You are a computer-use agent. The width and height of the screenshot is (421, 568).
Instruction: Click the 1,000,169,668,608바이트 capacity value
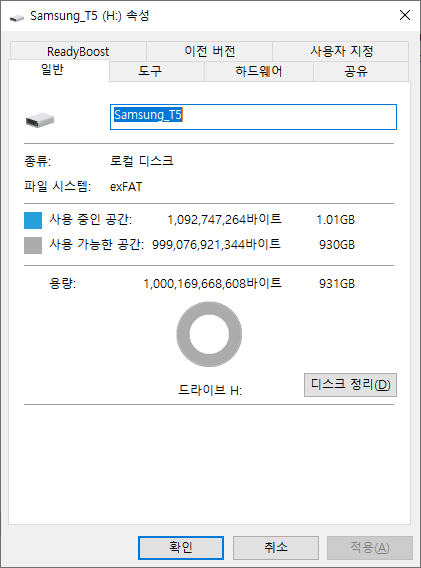coord(213,283)
